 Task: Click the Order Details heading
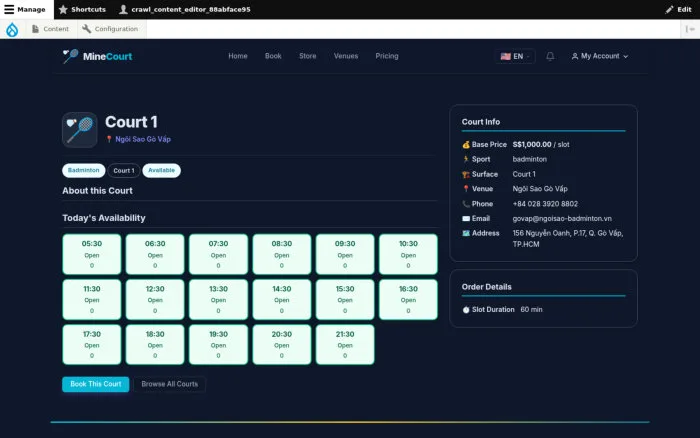point(487,287)
